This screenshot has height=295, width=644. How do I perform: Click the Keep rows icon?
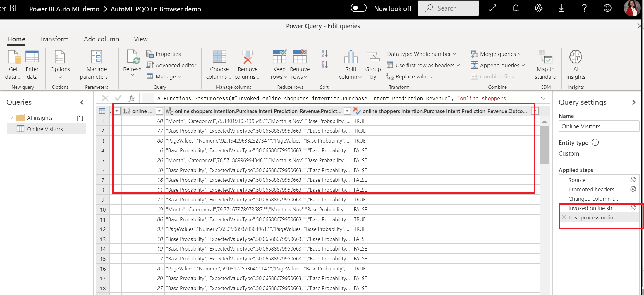(279, 56)
